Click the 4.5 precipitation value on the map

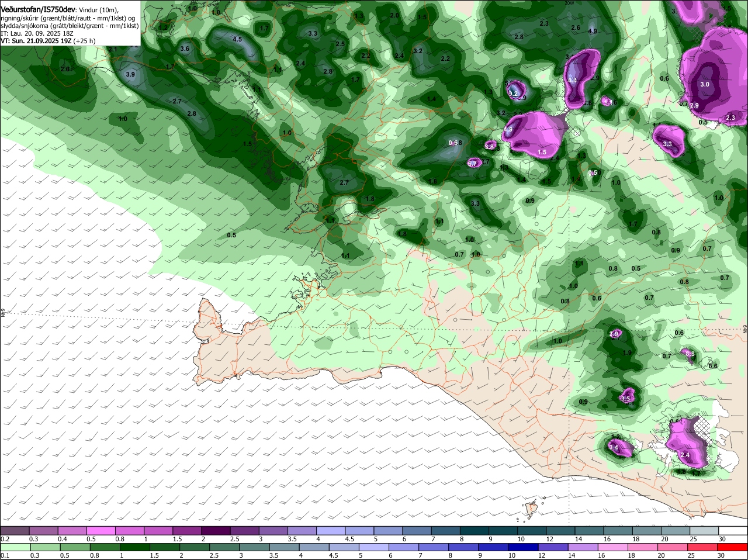(237, 39)
